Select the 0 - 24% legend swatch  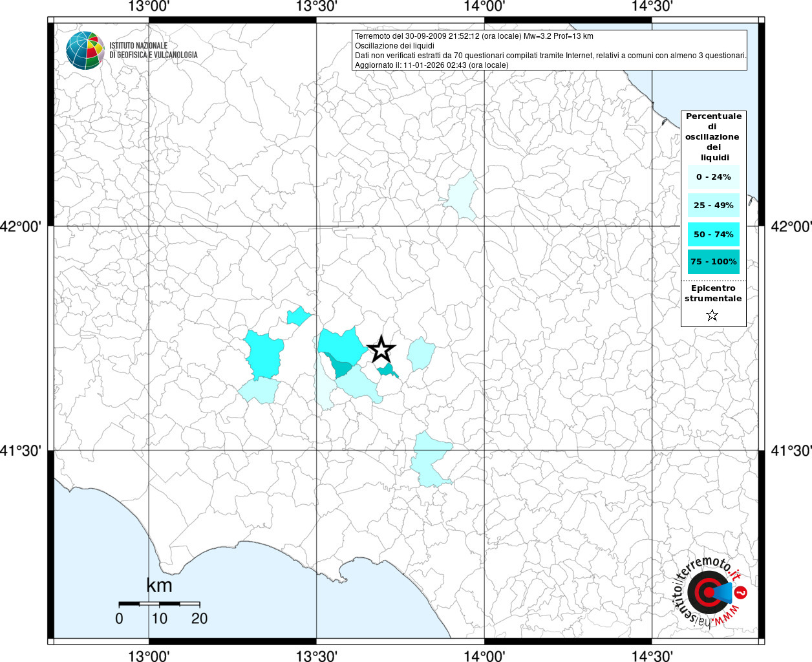(x=714, y=177)
